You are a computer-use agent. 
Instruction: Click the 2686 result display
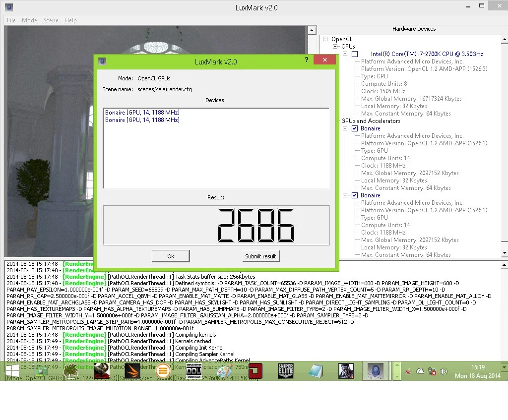(216, 226)
